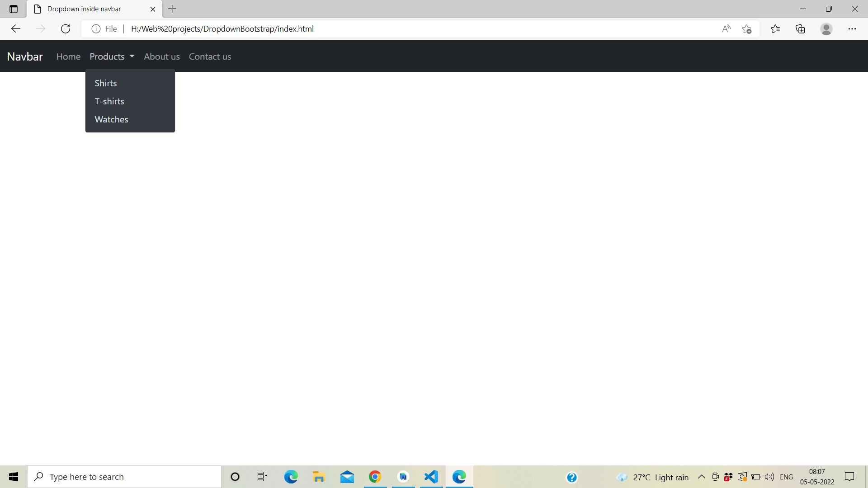This screenshot has height=488, width=868.
Task: Select Shirts from the dropdown
Action: coord(105,83)
